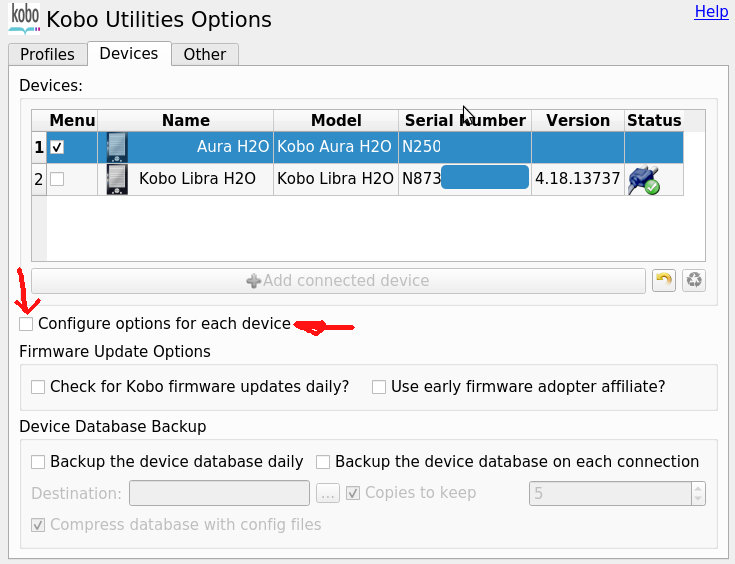Click the Destination text field
This screenshot has height=564, width=735.
tap(220, 493)
